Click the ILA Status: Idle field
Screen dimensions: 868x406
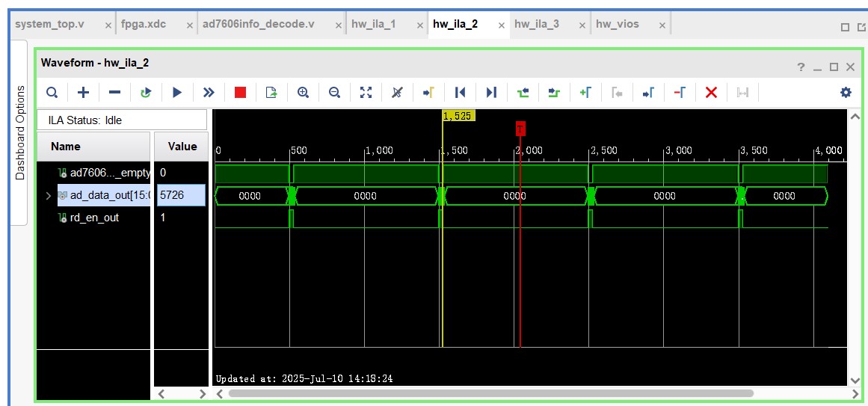click(122, 120)
